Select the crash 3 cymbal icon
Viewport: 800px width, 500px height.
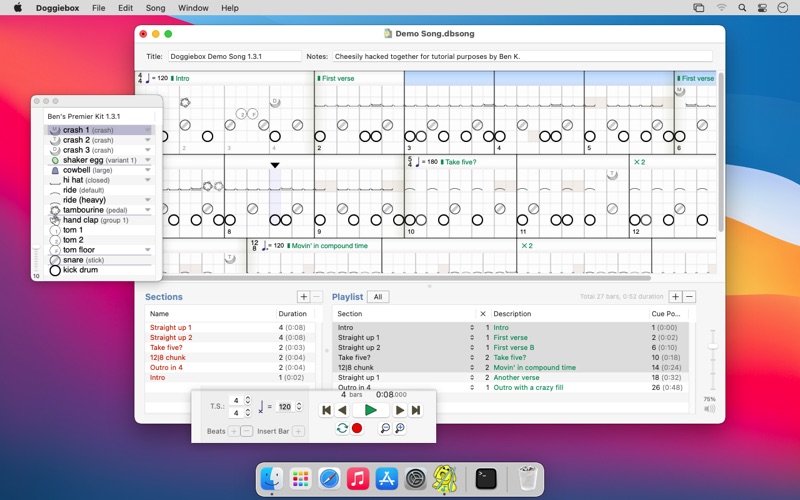pos(55,150)
